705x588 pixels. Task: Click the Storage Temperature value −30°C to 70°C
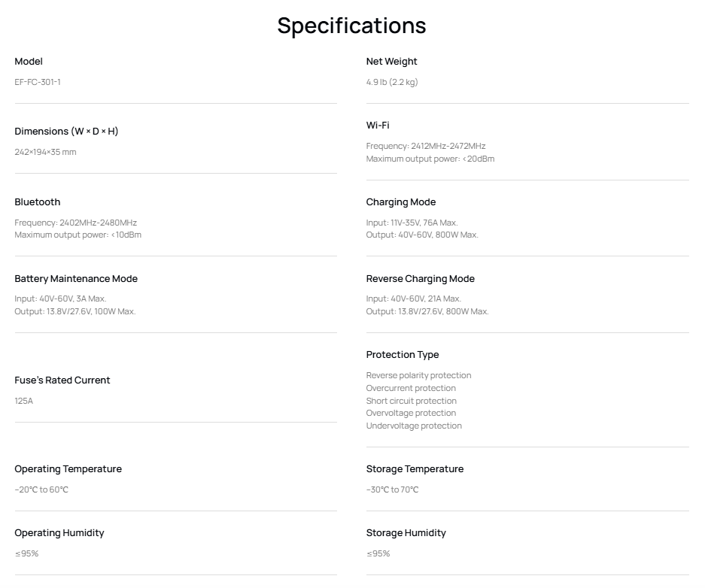pos(392,489)
